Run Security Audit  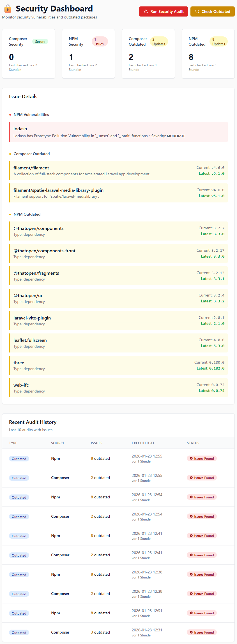pyautogui.click(x=164, y=11)
